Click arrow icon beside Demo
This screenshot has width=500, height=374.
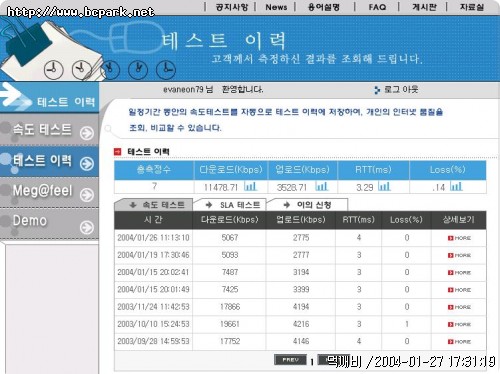pos(87,228)
